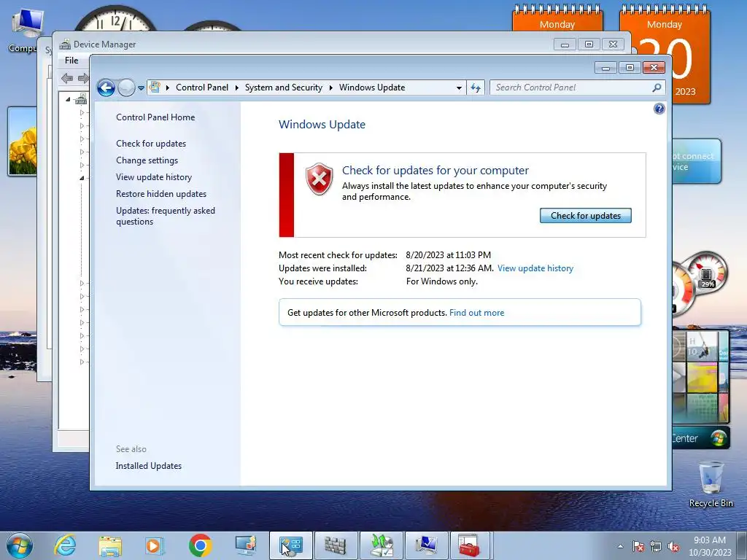Click the Control Panel icon in address bar
Image resolution: width=747 pixels, height=560 pixels.
coord(155,87)
